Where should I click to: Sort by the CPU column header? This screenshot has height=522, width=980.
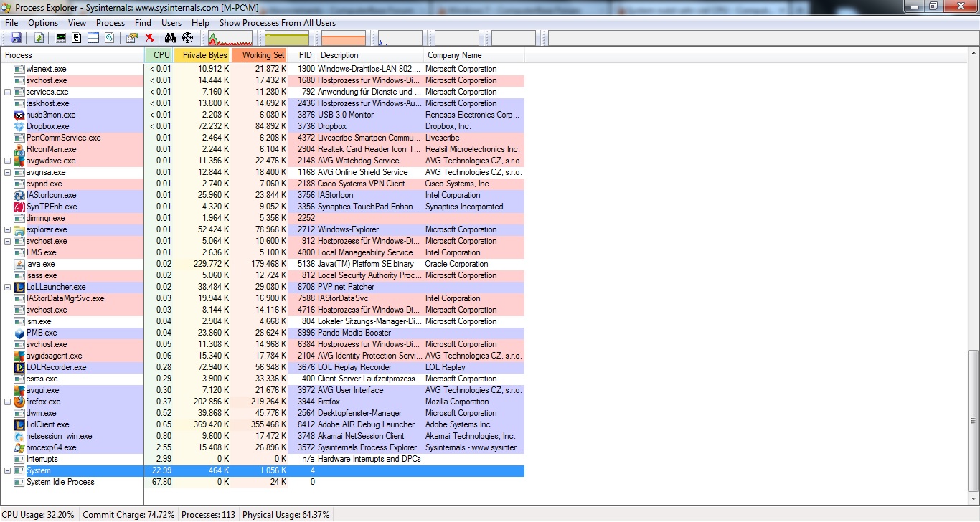pyautogui.click(x=159, y=55)
